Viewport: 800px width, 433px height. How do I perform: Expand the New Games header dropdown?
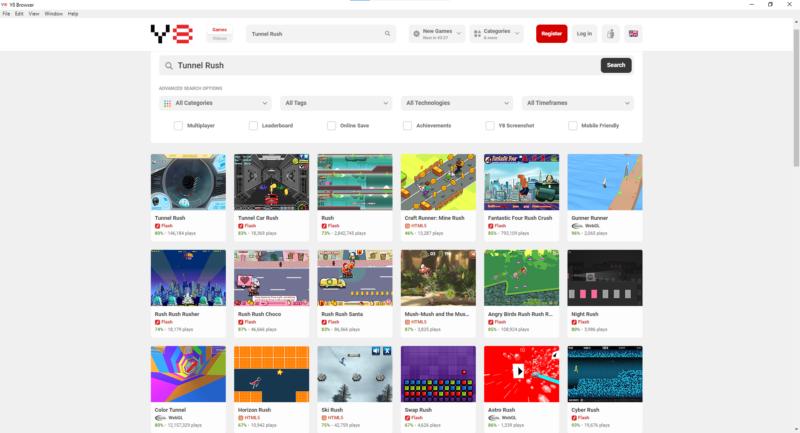[x=437, y=34]
